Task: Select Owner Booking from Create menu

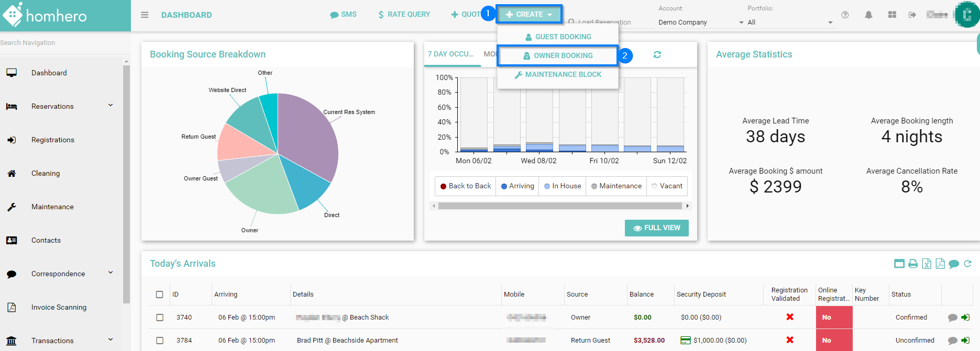Action: click(558, 55)
